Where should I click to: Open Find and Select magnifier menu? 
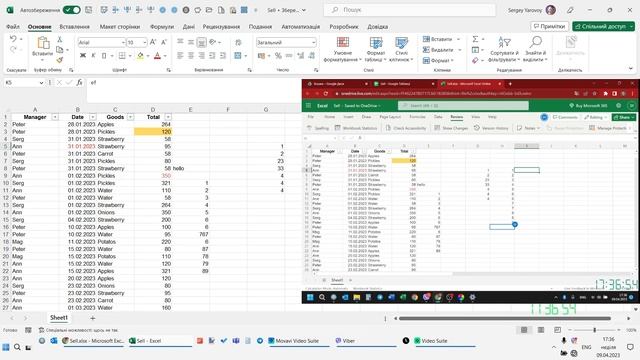[x=535, y=49]
